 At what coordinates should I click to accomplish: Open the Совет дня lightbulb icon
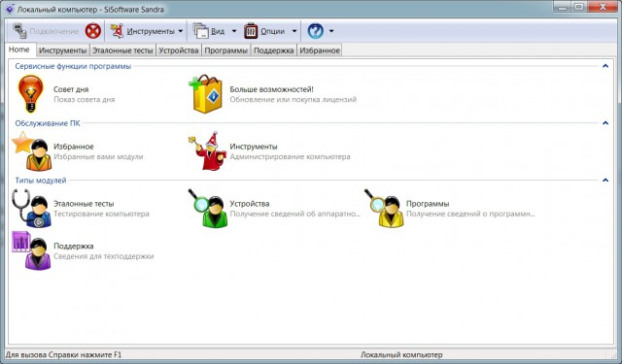click(30, 94)
